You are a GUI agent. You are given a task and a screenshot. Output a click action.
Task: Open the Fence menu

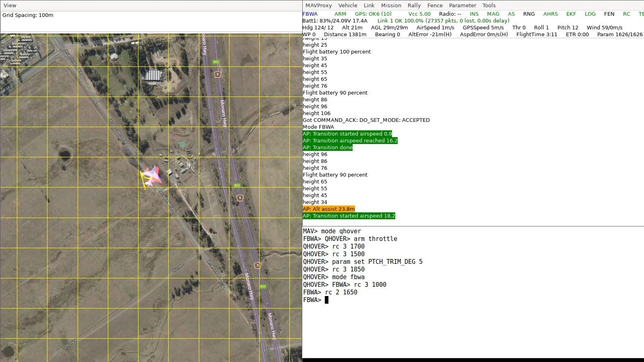(x=435, y=5)
